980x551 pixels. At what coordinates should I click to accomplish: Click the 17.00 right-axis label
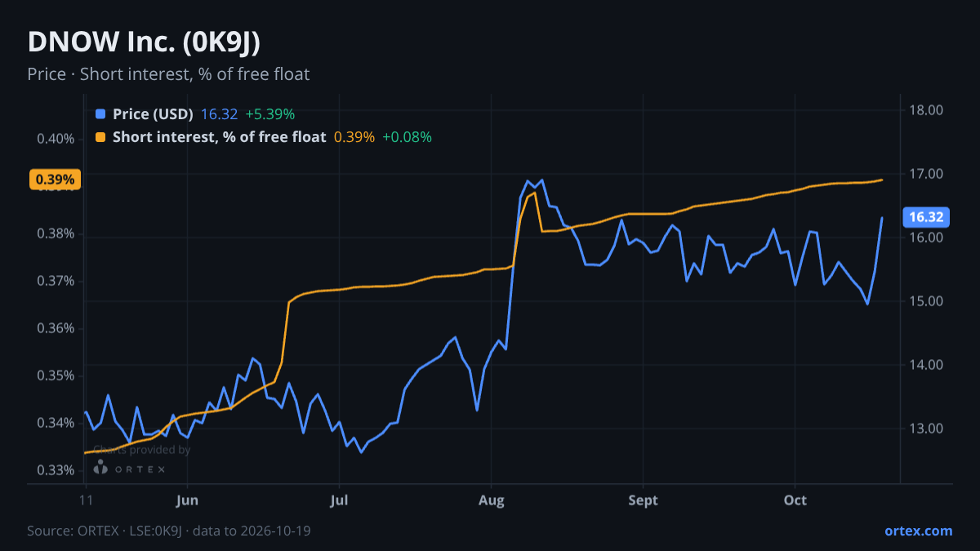tap(926, 174)
